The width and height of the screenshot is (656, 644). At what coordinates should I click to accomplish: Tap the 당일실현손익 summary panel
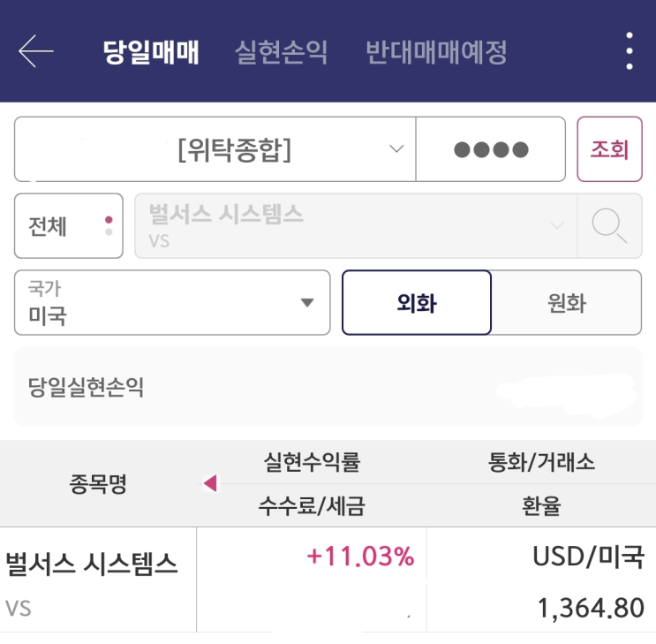[328, 387]
